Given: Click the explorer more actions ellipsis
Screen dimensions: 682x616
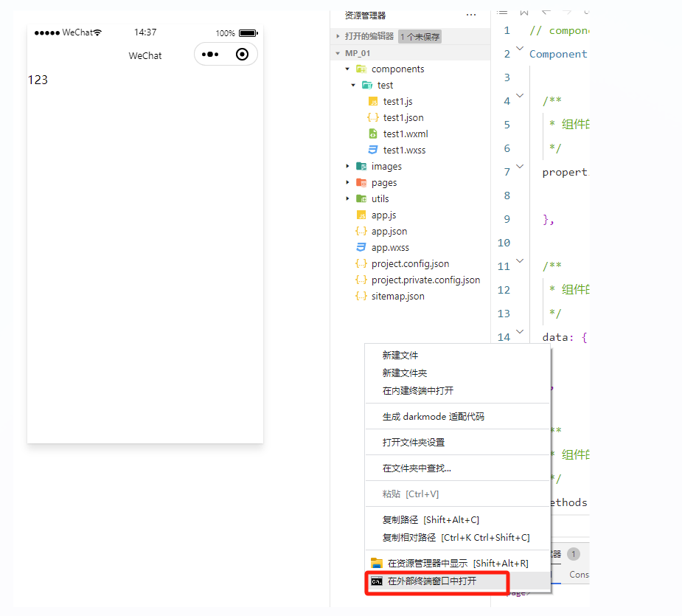Looking at the screenshot, I should coord(471,15).
